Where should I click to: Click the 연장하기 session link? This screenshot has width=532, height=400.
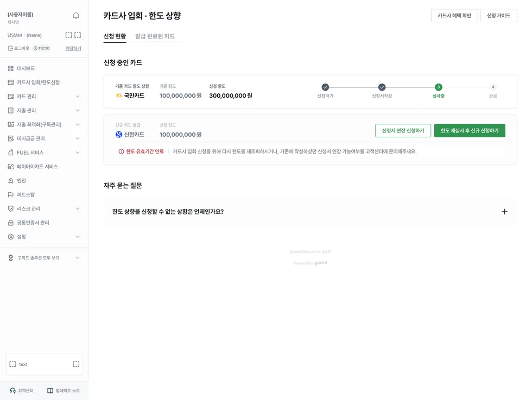click(73, 48)
